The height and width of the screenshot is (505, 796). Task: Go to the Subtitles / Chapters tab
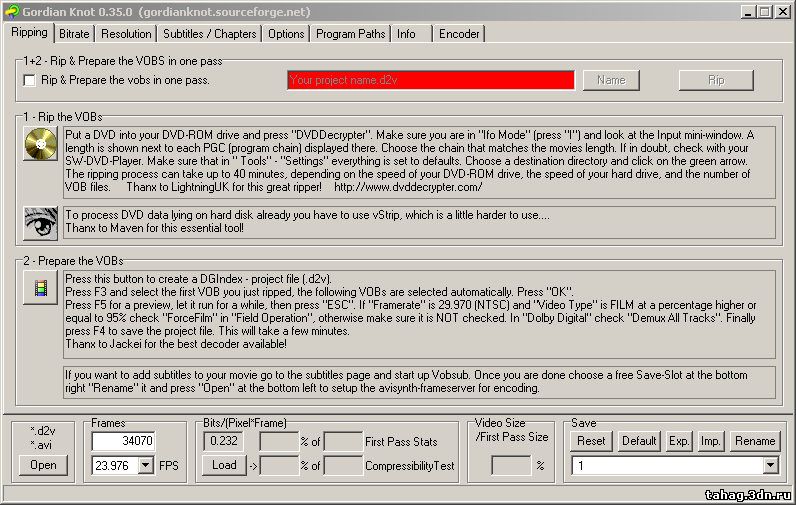click(209, 33)
